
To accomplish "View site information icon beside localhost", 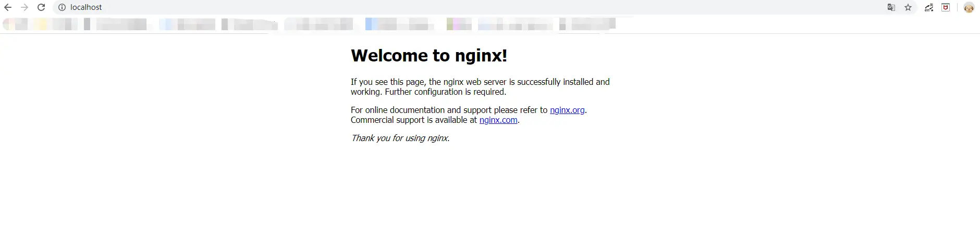I will click(x=62, y=7).
